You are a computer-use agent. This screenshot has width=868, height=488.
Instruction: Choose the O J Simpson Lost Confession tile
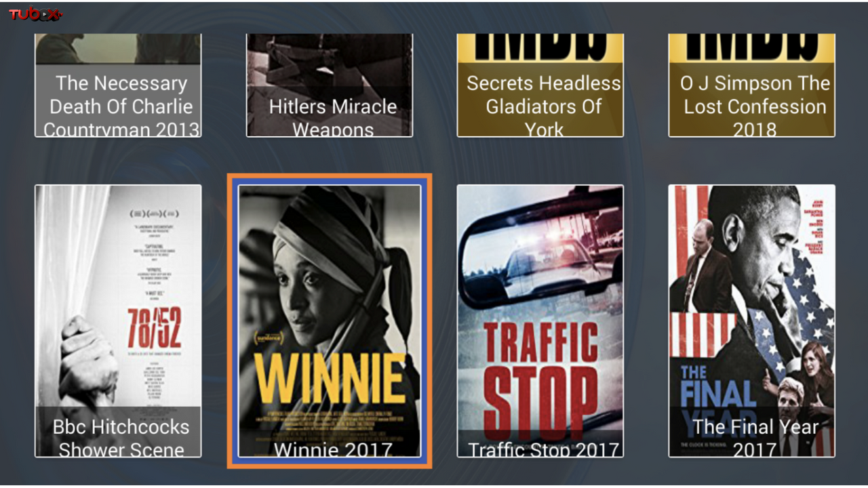pos(752,85)
